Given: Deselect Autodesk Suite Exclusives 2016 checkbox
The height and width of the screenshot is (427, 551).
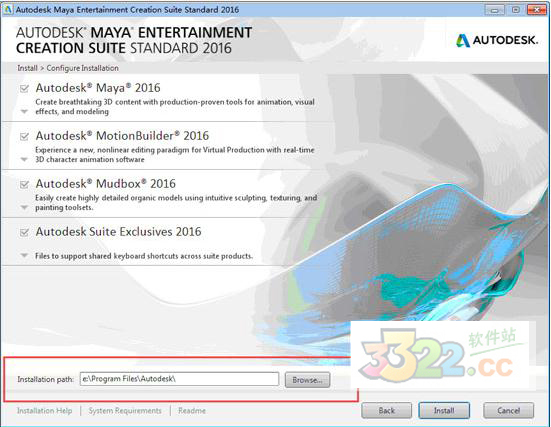Looking at the screenshot, I should click(x=24, y=232).
